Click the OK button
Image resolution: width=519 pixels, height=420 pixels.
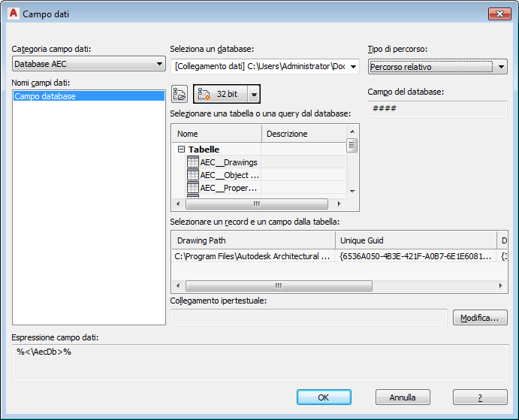(324, 397)
